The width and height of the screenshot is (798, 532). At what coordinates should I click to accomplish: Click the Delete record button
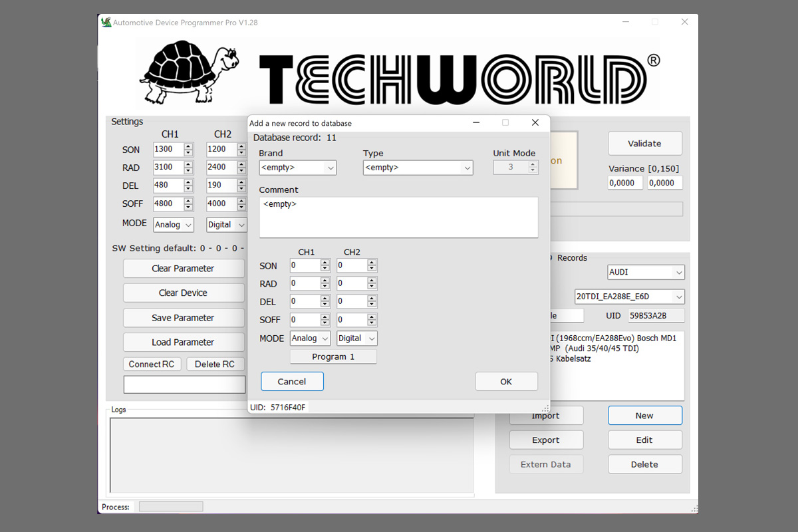[644, 465]
